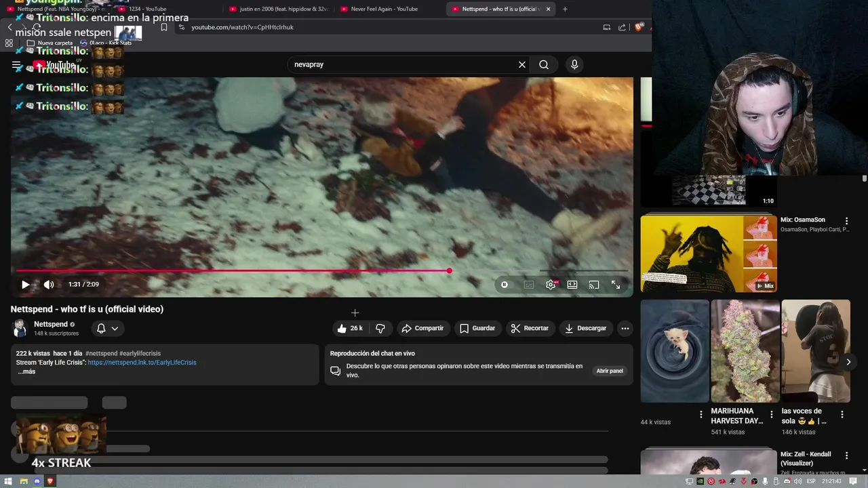Clear the search box with the X
The image size is (868, 488).
[x=522, y=64]
